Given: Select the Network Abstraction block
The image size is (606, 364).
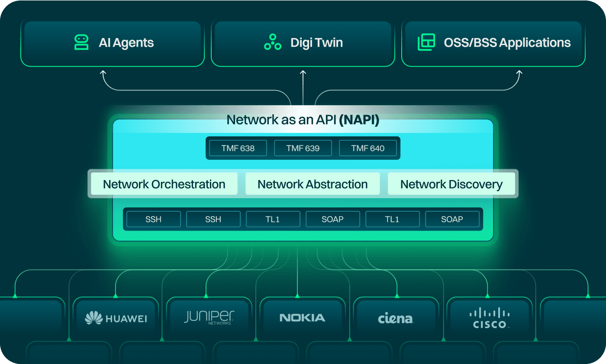Looking at the screenshot, I should (313, 184).
